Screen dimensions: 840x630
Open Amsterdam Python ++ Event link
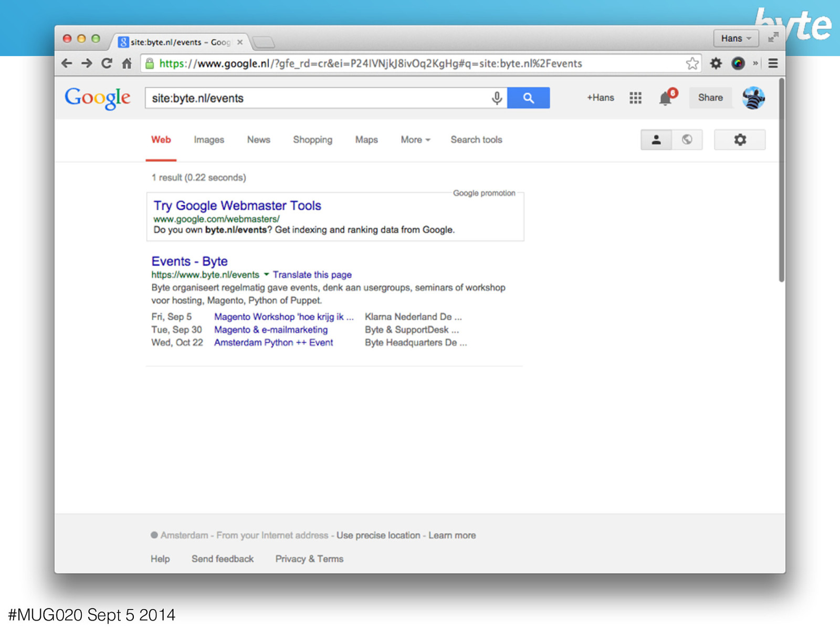click(x=274, y=342)
